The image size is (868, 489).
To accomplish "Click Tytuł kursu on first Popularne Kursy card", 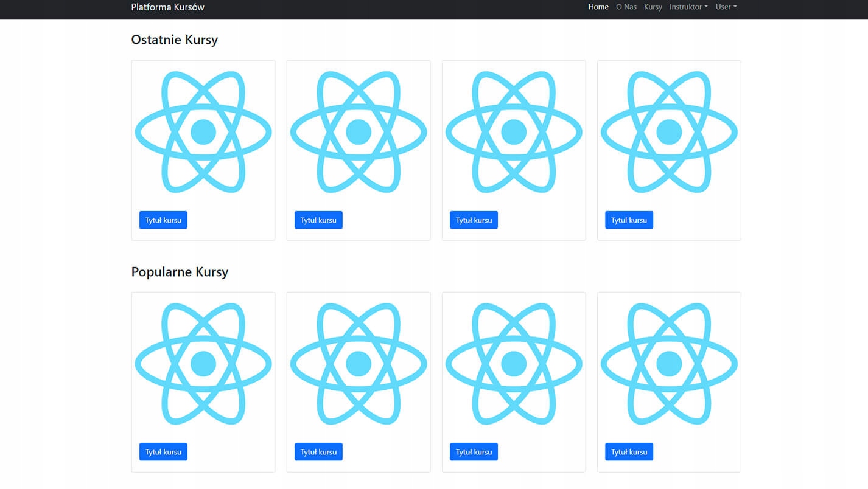I will pos(163,452).
